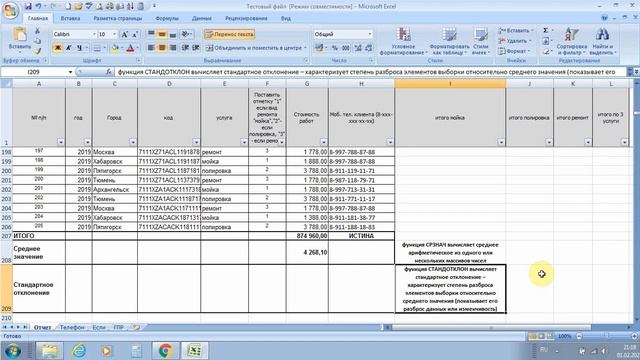This screenshot has height=360, width=640.
Task: Apply thousands separator 000 format
Action: (x=346, y=48)
